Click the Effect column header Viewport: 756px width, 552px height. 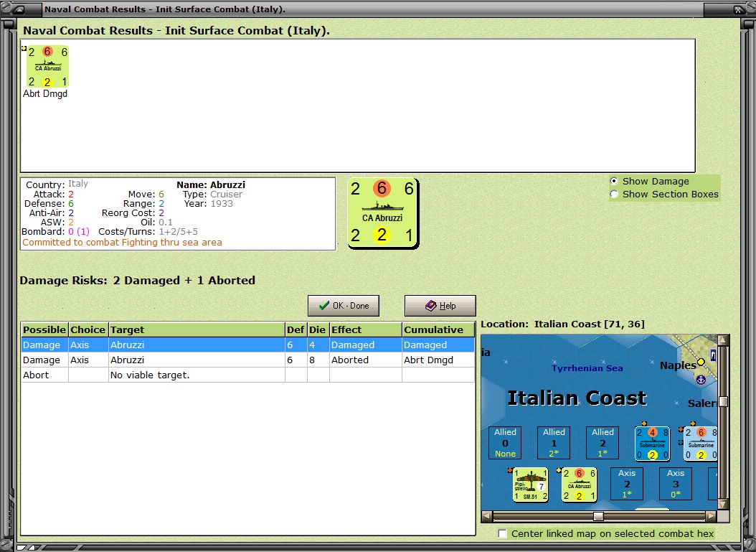click(366, 330)
